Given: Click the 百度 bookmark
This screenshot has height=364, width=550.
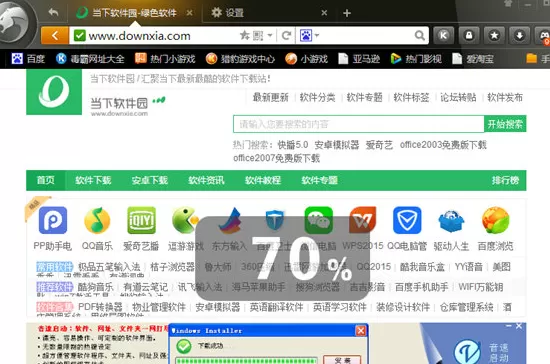Looking at the screenshot, I should coord(28,59).
